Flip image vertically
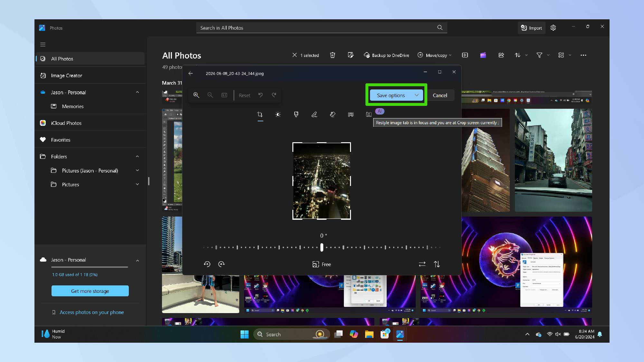 pyautogui.click(x=437, y=264)
